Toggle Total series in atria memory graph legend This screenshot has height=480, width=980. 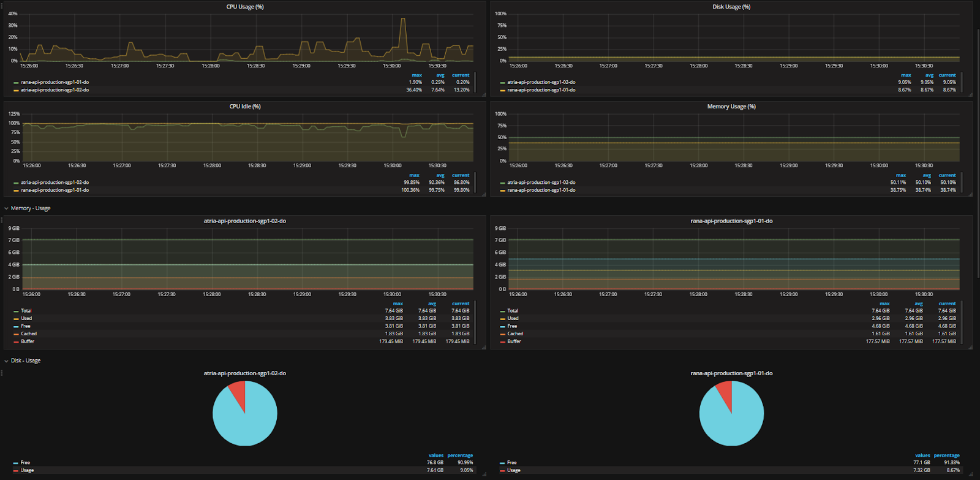26,311
